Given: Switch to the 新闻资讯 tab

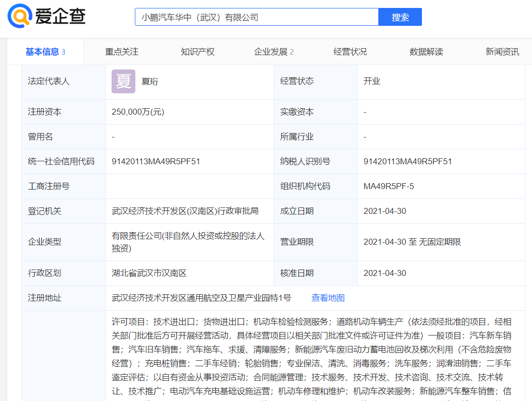Looking at the screenshot, I should [502, 52].
